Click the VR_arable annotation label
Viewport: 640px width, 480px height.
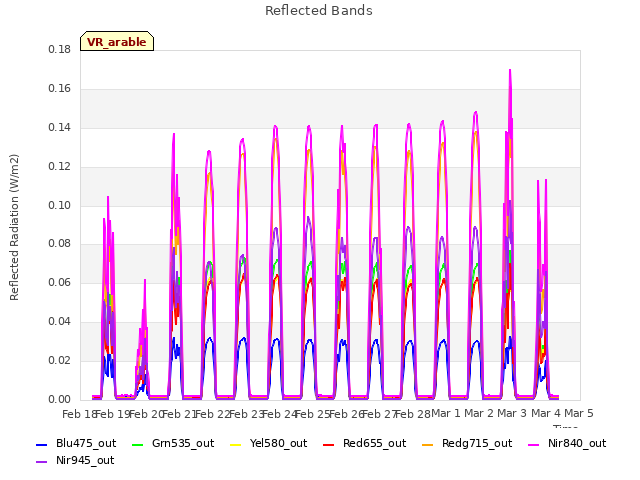click(117, 41)
